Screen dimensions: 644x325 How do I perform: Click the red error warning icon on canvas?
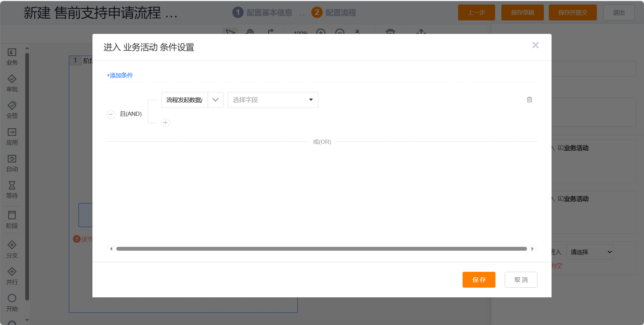(77, 239)
